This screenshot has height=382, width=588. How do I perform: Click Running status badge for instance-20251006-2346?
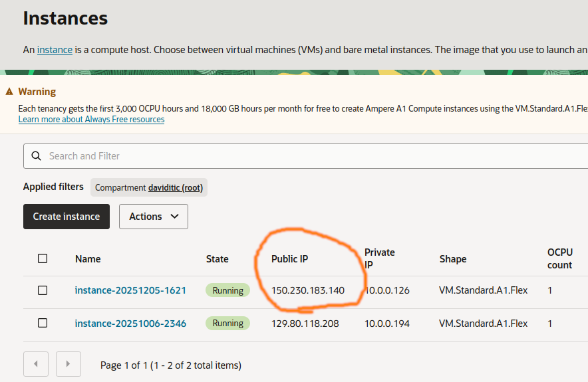tap(227, 324)
